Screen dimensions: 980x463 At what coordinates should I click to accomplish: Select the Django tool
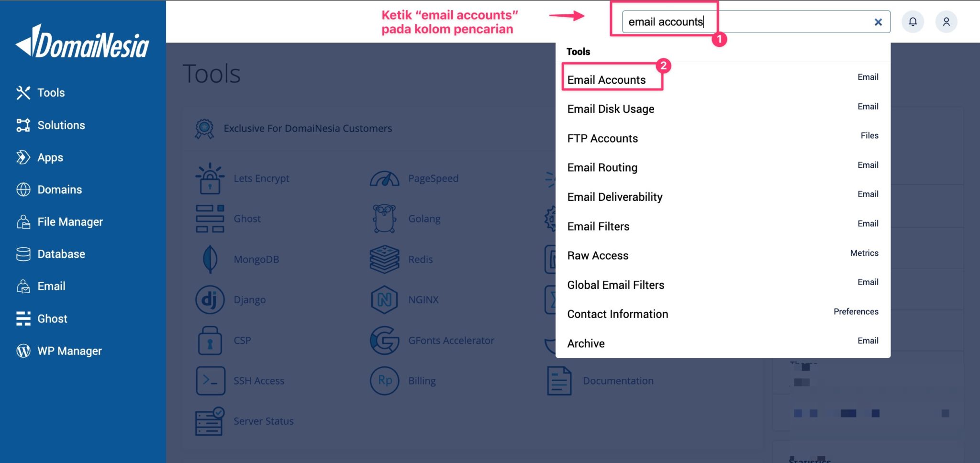pyautogui.click(x=250, y=299)
